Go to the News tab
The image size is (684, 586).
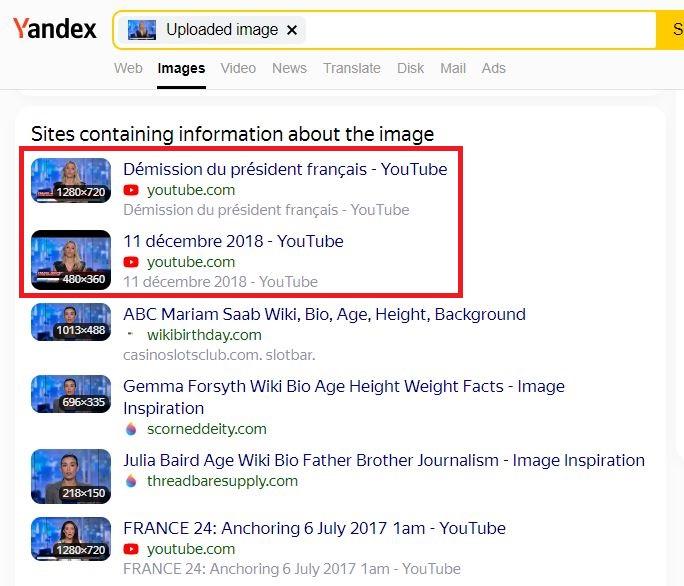(289, 68)
